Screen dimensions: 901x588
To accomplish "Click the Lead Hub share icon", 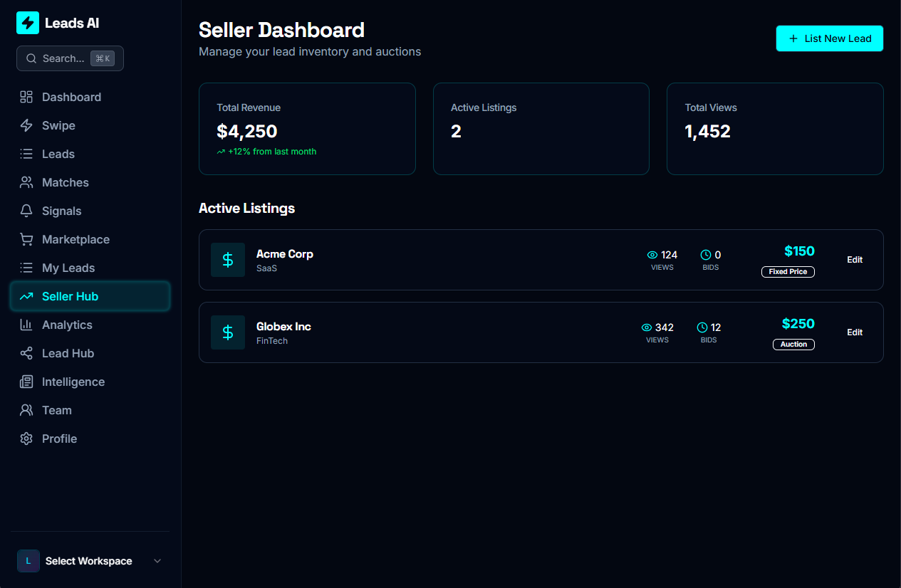I will coord(26,353).
